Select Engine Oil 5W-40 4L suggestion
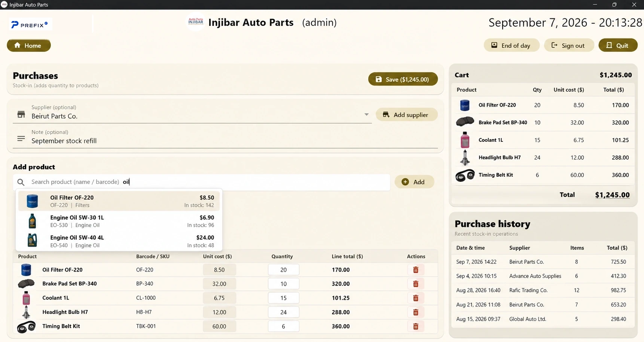This screenshot has height=342, width=644. [119, 241]
